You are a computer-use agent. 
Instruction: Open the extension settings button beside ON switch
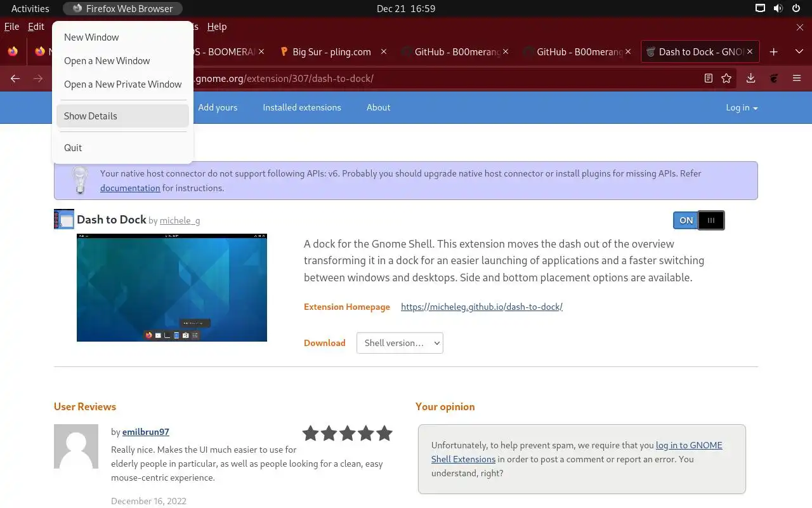(711, 220)
